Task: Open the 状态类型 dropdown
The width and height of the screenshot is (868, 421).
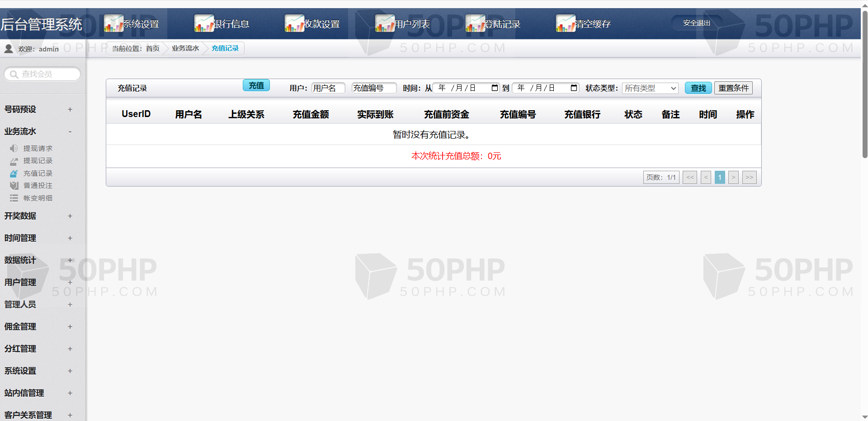Action: point(650,88)
